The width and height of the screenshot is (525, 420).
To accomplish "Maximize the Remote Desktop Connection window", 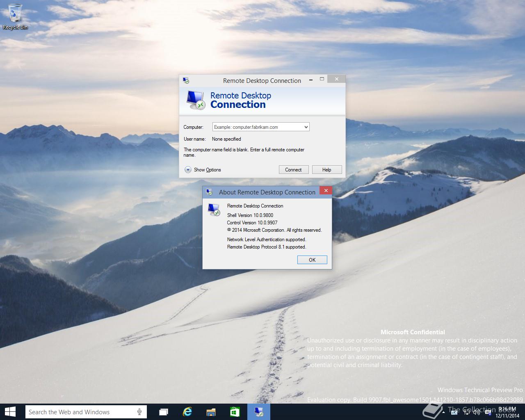I will pos(322,79).
